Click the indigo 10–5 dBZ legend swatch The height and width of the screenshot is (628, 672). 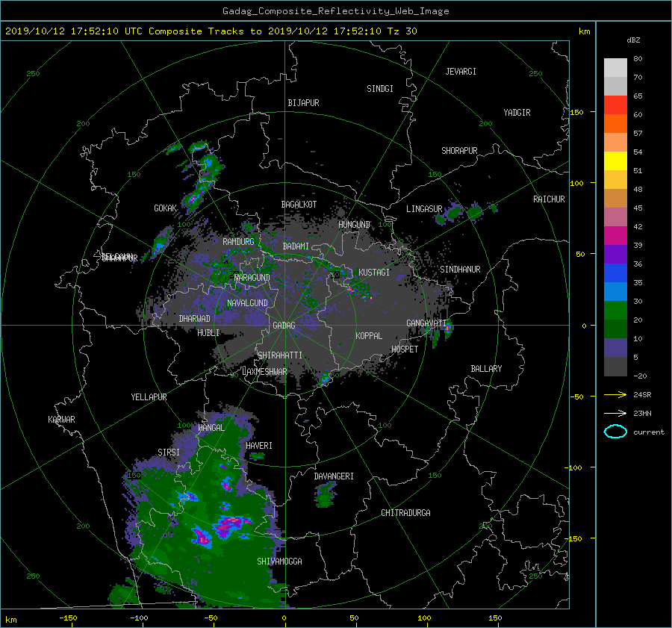point(615,348)
